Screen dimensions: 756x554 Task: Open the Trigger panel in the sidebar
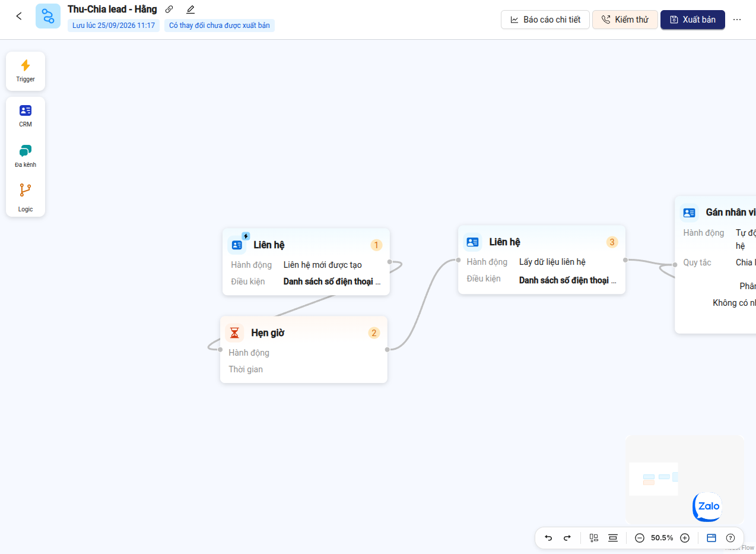point(26,71)
